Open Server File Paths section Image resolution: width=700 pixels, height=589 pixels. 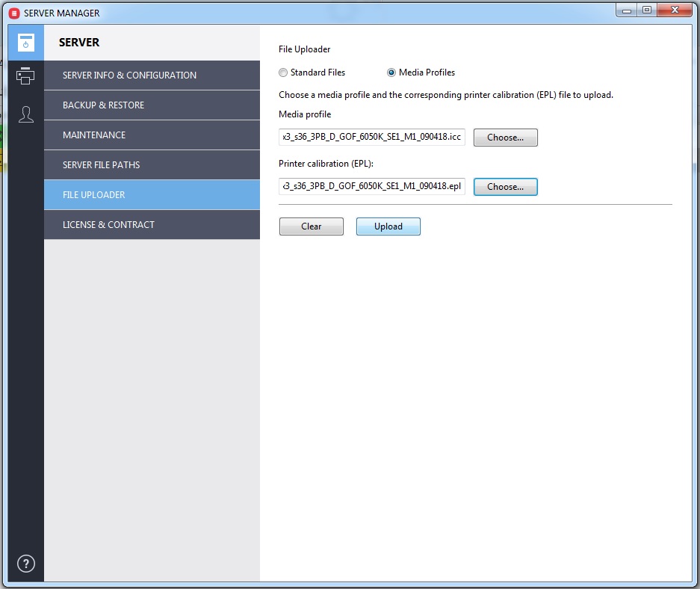click(152, 165)
